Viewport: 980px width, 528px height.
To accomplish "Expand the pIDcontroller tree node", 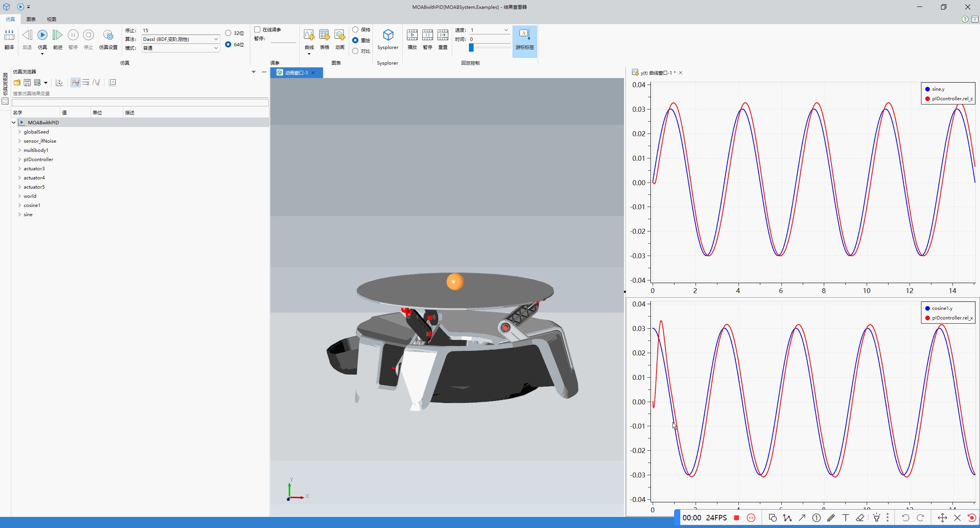I will coord(20,159).
